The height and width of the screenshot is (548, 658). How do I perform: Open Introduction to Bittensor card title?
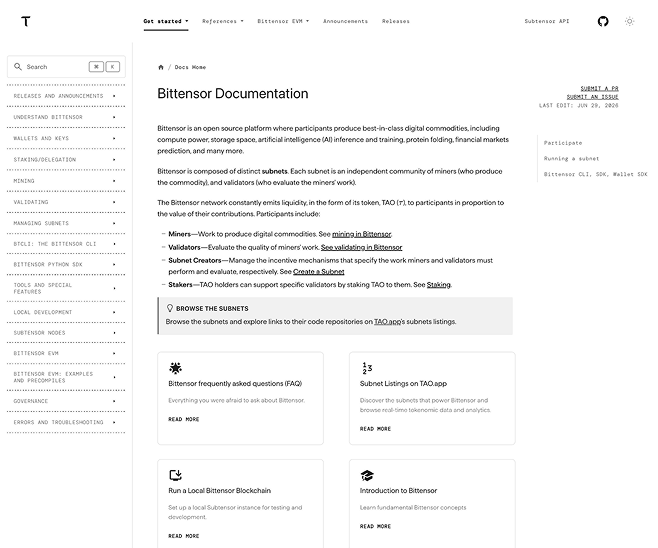point(398,491)
